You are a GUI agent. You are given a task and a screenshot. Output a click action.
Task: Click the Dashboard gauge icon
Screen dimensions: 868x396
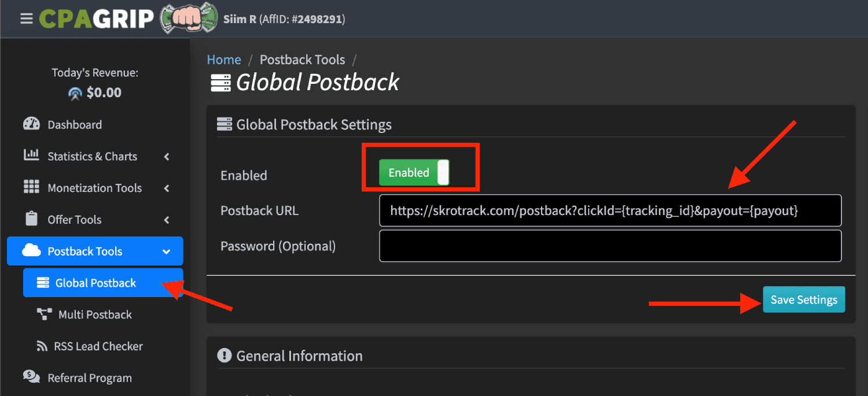point(31,124)
